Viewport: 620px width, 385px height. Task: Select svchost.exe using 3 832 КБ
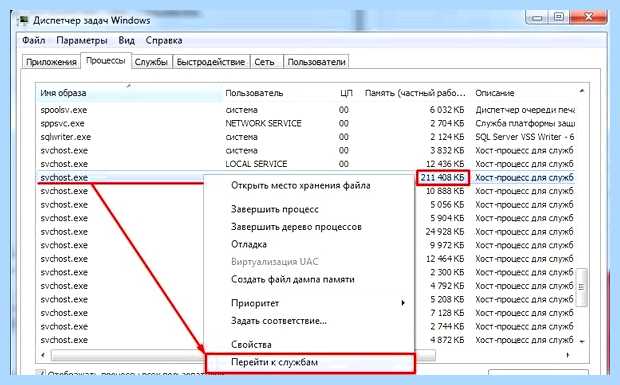point(306,150)
